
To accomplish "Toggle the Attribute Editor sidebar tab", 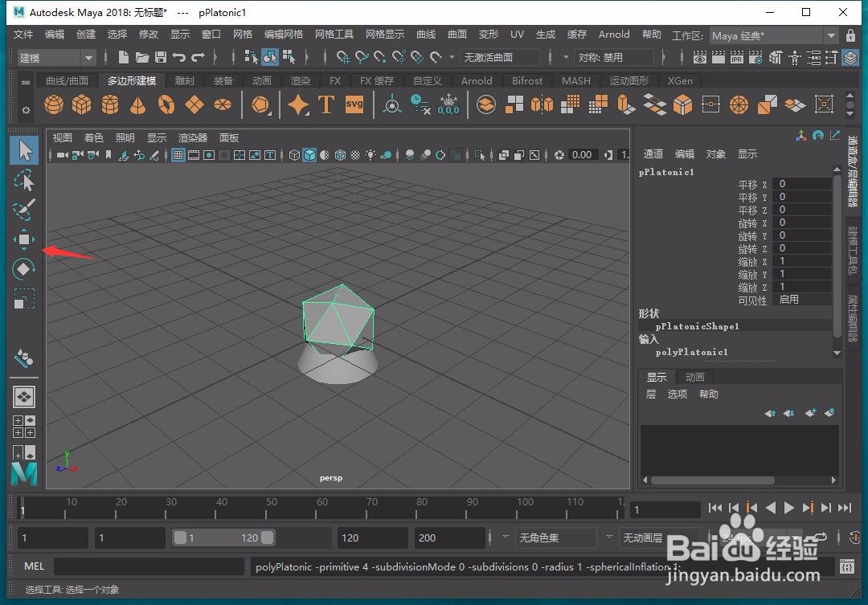I will point(853,318).
